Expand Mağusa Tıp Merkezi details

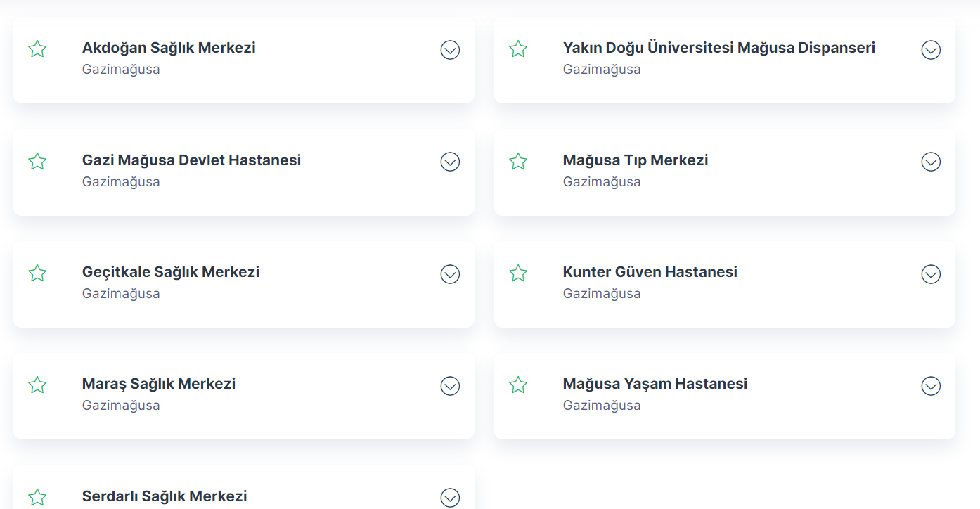(931, 162)
